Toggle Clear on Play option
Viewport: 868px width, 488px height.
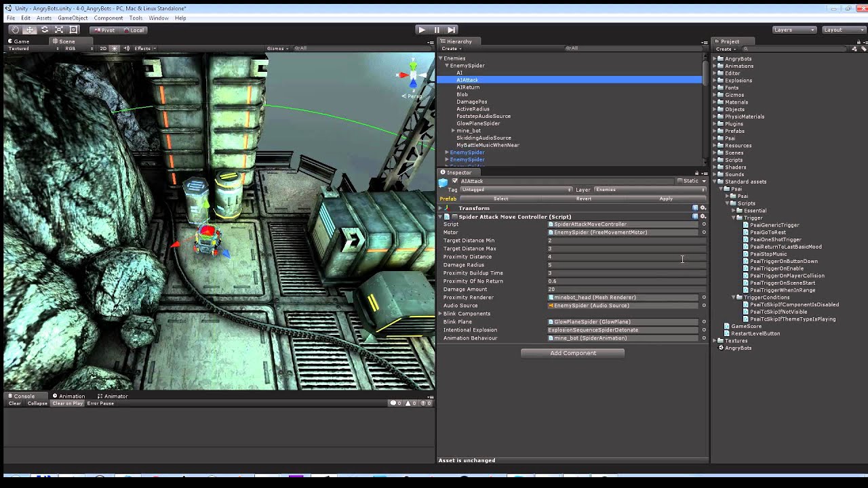pyautogui.click(x=67, y=403)
